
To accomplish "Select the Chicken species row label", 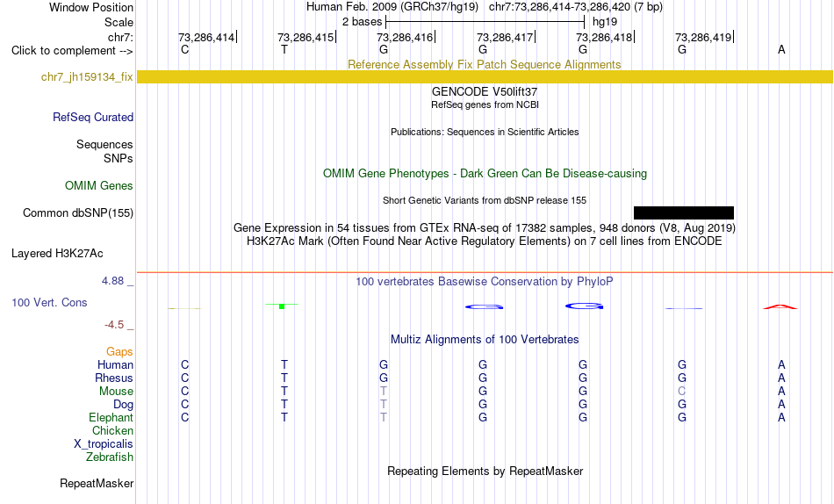I will click(112, 430).
